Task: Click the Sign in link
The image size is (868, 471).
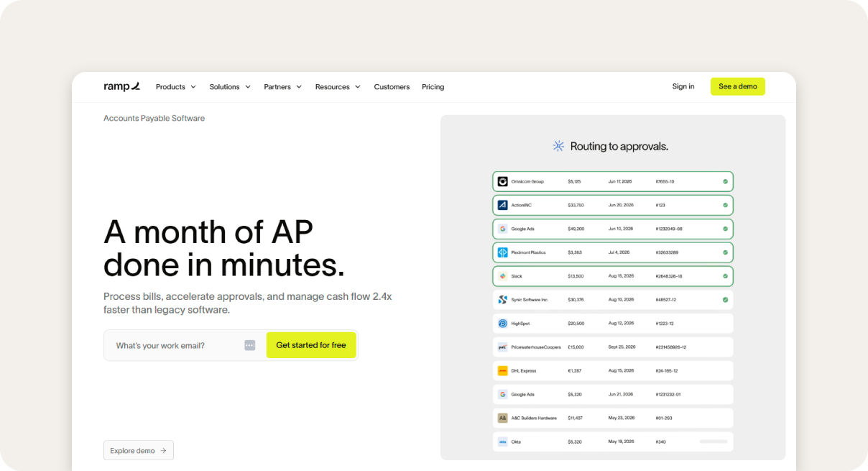Action: [x=683, y=86]
